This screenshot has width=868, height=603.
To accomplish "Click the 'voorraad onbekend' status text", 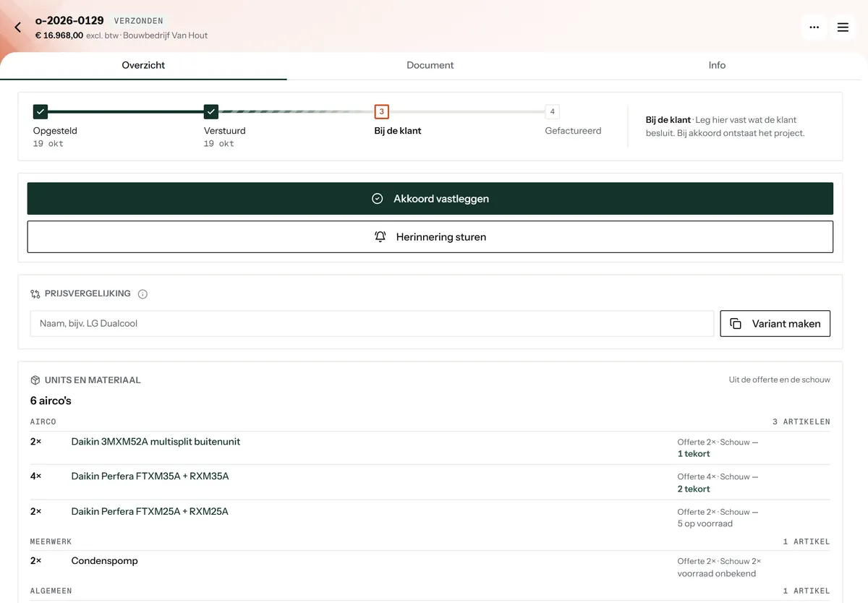I will coord(717,574).
